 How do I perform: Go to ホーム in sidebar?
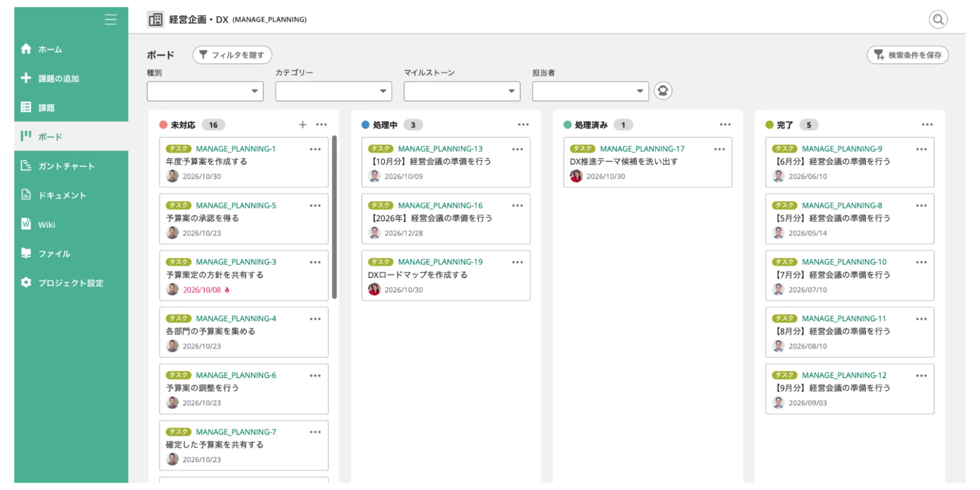71,49
